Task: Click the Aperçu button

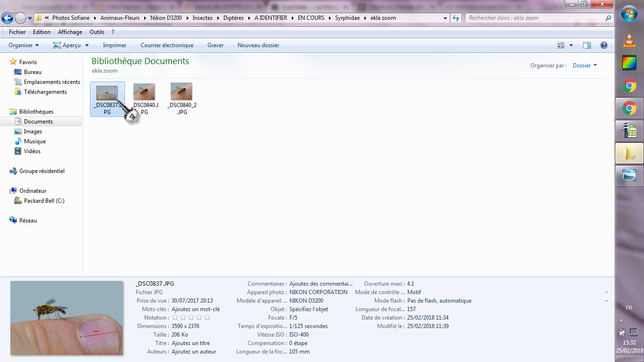Action: coord(67,45)
